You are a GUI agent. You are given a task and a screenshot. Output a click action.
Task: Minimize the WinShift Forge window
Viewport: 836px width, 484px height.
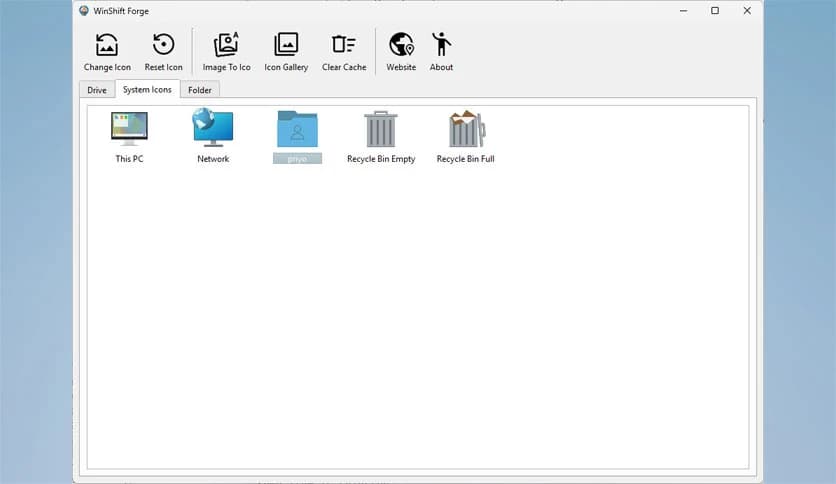[684, 11]
